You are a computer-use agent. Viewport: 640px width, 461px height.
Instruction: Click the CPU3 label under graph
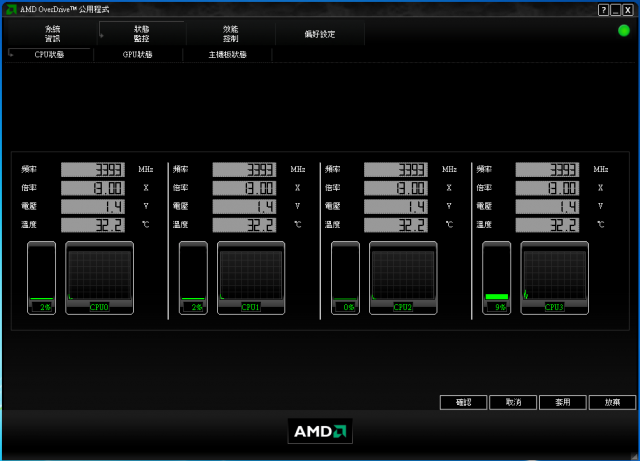coord(554,307)
